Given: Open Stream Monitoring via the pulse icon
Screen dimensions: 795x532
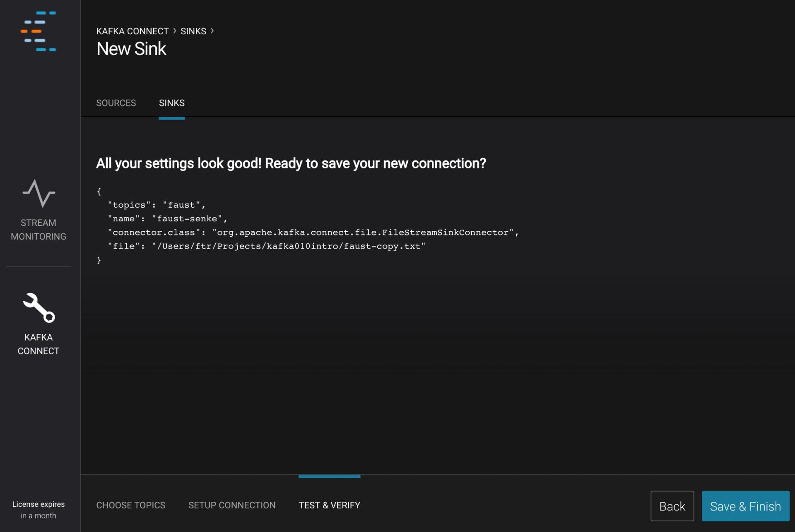Looking at the screenshot, I should (39, 193).
